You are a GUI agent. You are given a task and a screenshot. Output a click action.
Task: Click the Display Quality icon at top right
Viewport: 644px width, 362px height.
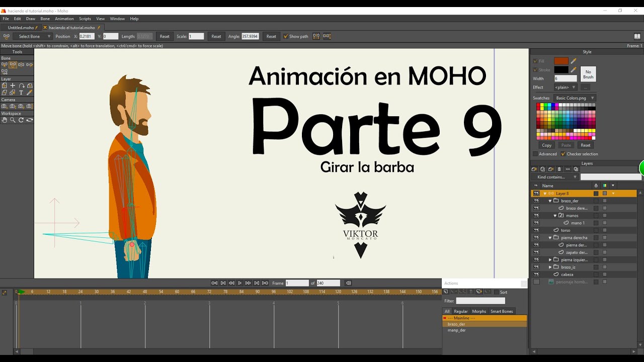point(637,36)
